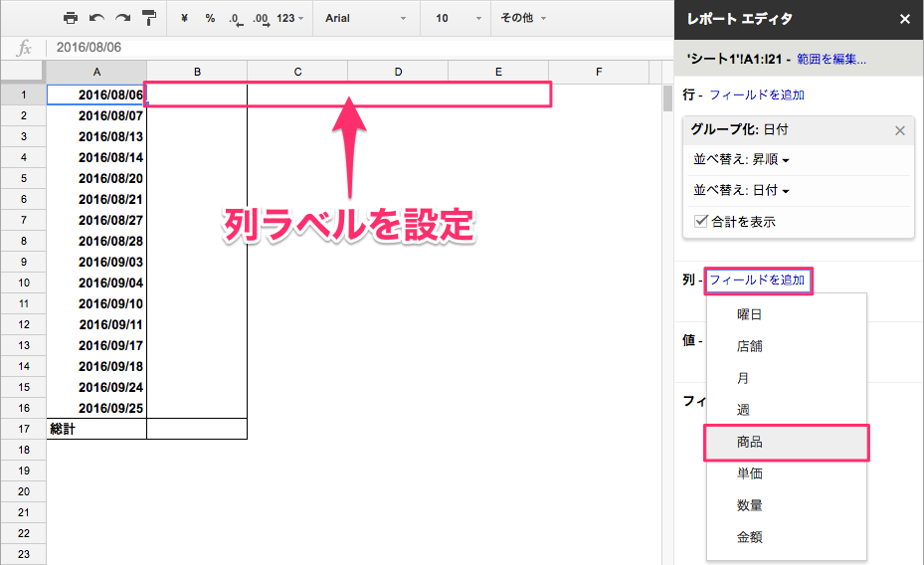Select column B header
This screenshot has height=565, width=924.
coord(197,72)
